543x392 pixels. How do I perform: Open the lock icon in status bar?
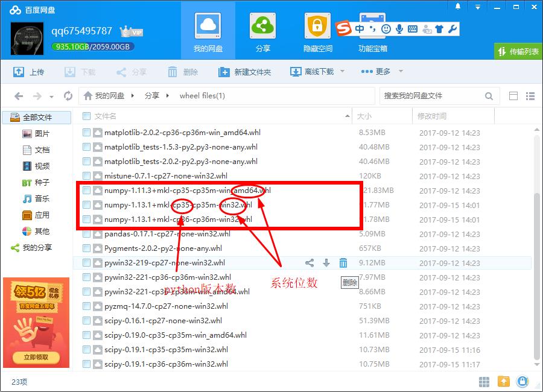pyautogui.click(x=522, y=382)
